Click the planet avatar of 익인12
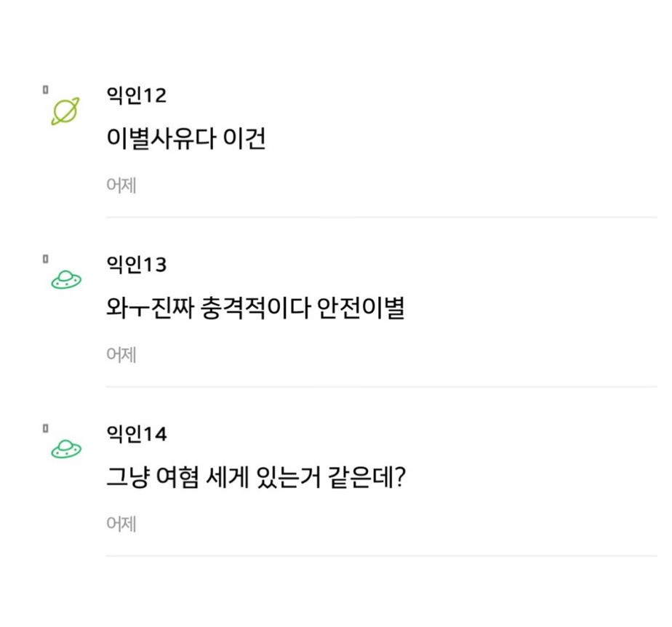 65,112
